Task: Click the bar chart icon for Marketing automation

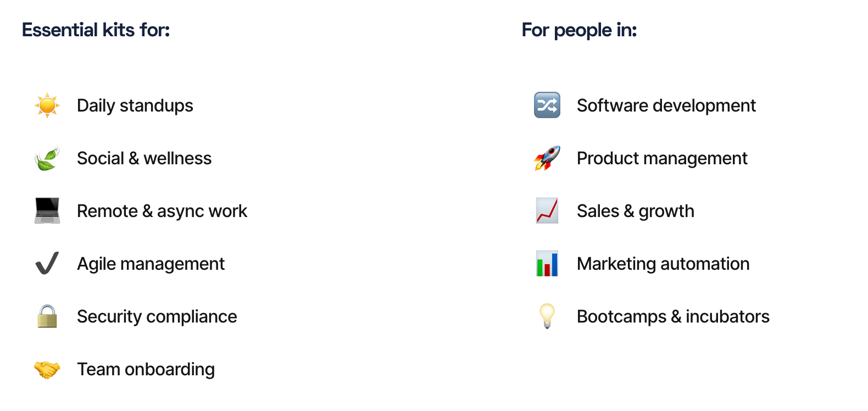Action: 547,263
